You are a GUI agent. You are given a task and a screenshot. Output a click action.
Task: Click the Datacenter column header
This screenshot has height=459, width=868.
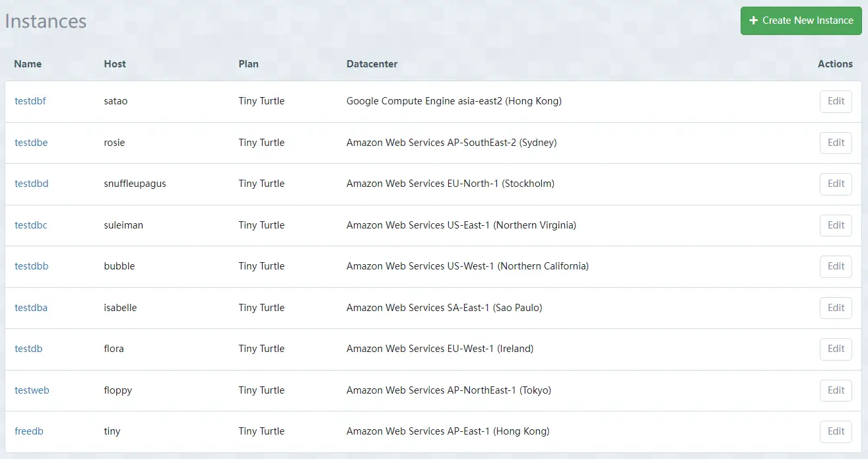(x=372, y=64)
